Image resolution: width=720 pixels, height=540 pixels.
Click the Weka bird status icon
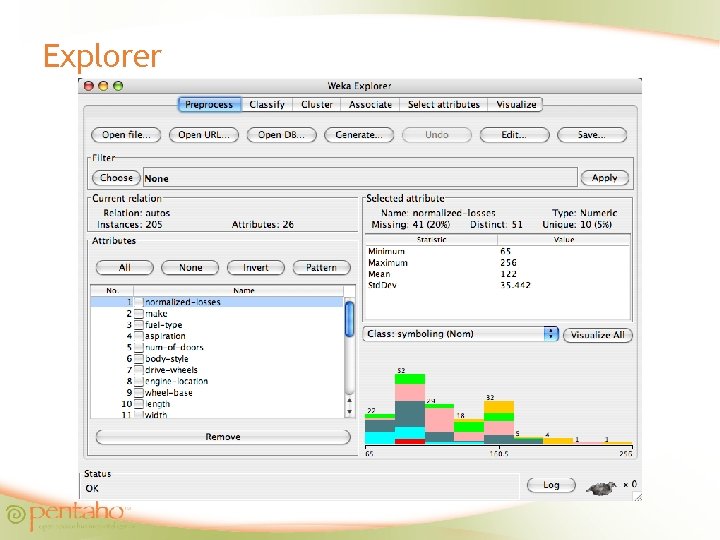[602, 488]
